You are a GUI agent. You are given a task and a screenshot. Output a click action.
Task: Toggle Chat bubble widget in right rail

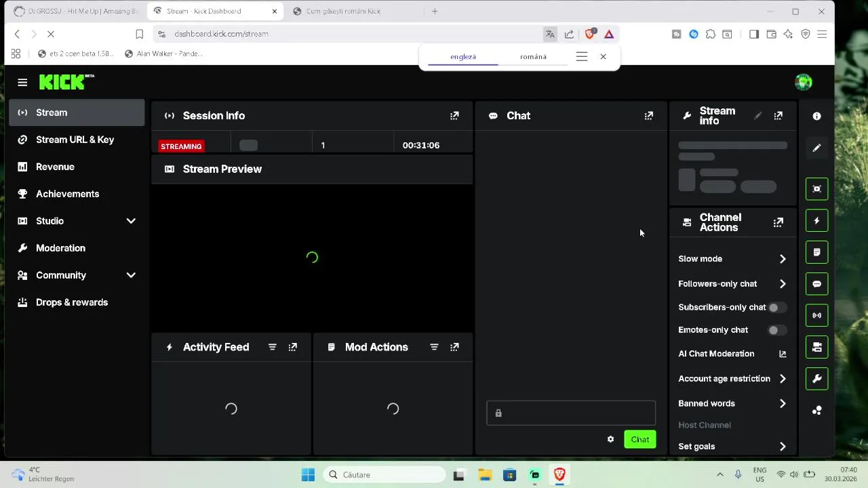point(816,284)
